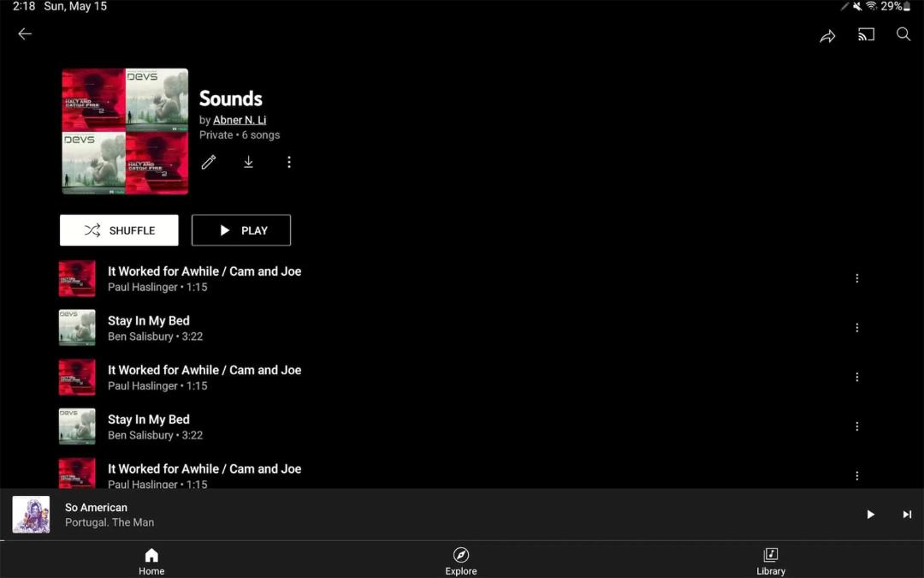Open the Cast to device icon
This screenshot has width=924, height=578.
(x=866, y=35)
